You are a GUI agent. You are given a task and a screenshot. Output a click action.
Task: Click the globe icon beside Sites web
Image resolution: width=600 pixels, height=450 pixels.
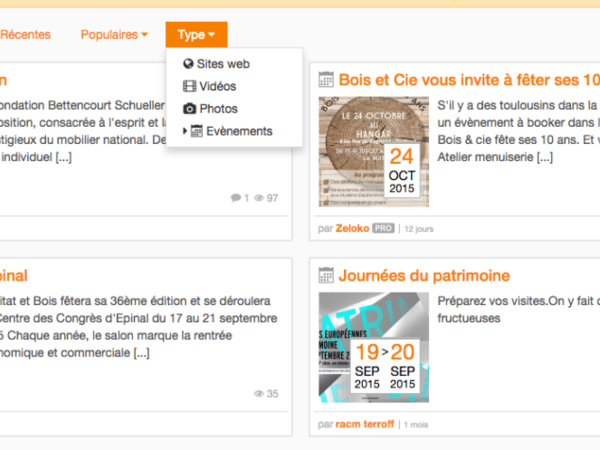click(x=188, y=64)
